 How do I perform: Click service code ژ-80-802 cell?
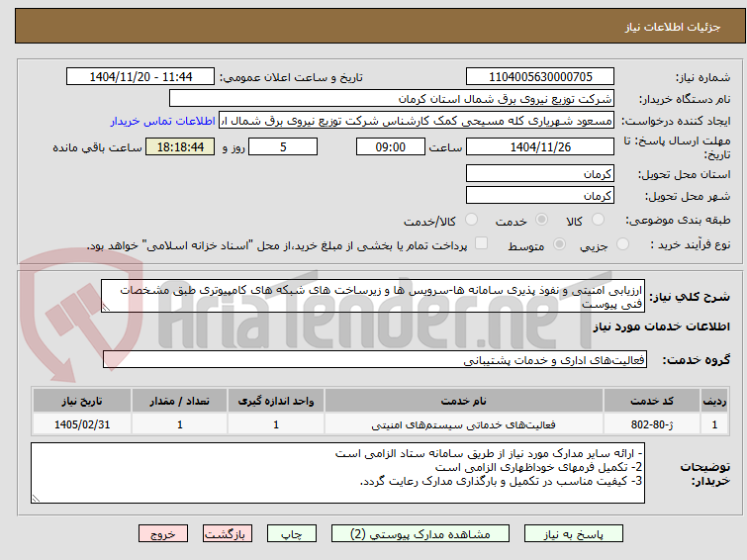(651, 424)
